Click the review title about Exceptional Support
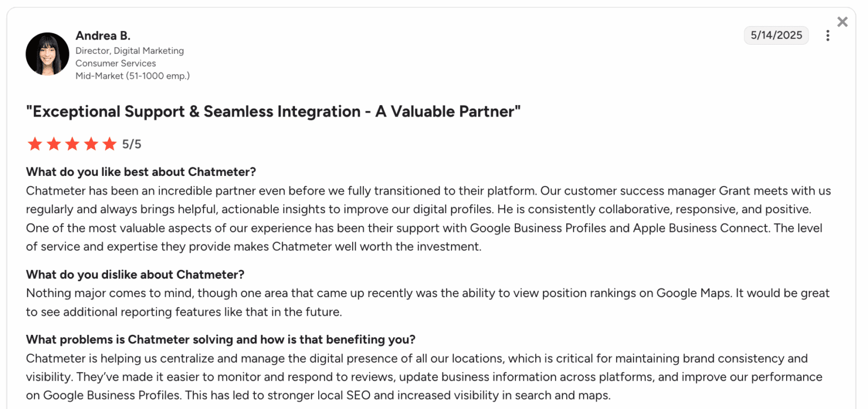868x409 pixels. coord(273,111)
